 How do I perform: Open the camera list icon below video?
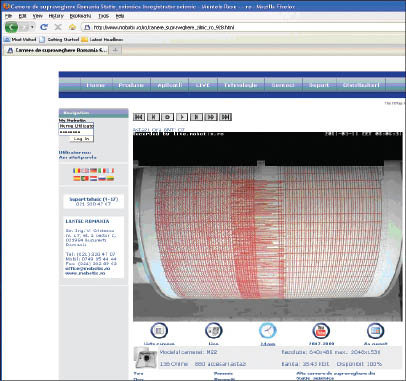(159, 331)
